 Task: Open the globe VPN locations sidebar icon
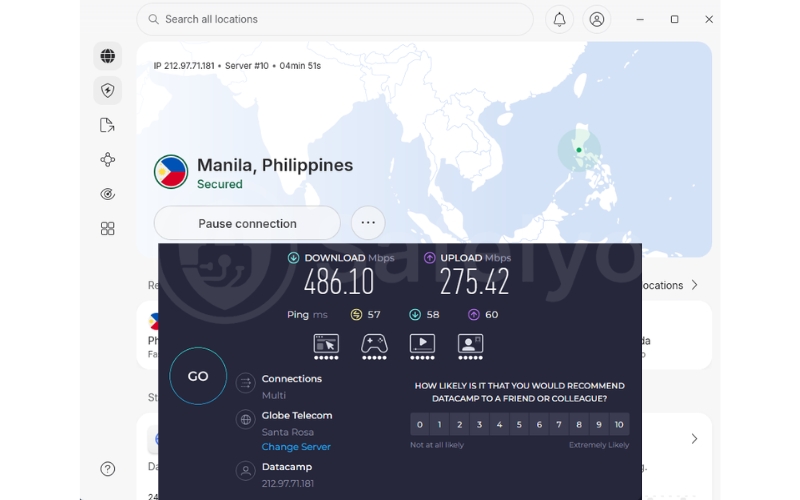108,56
